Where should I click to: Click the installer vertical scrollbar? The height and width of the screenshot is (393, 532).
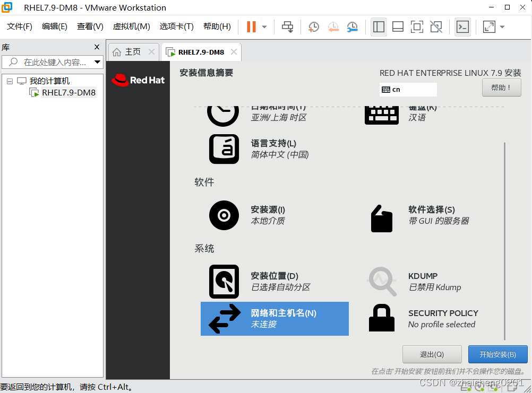click(504, 241)
